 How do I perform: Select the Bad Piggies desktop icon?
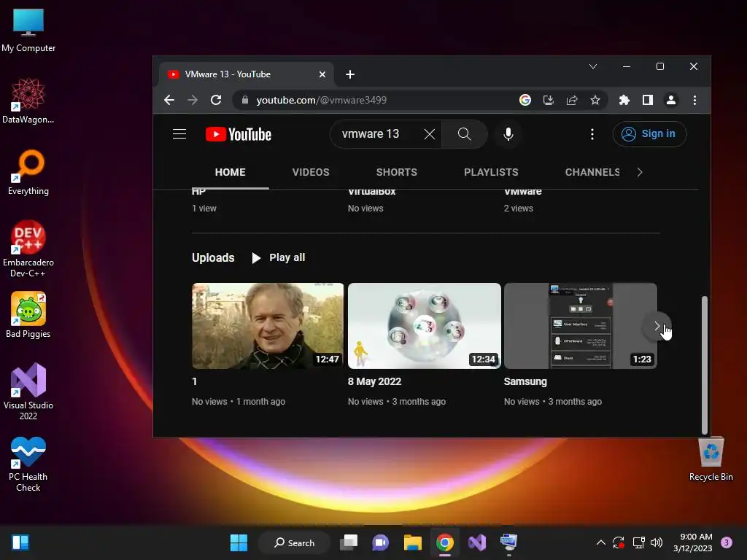click(28, 315)
